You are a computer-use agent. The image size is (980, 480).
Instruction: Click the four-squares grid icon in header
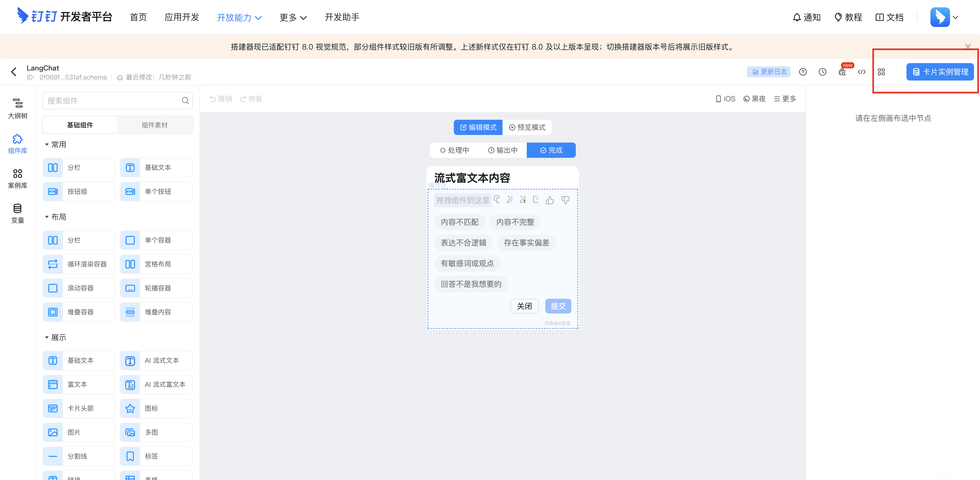(x=881, y=72)
